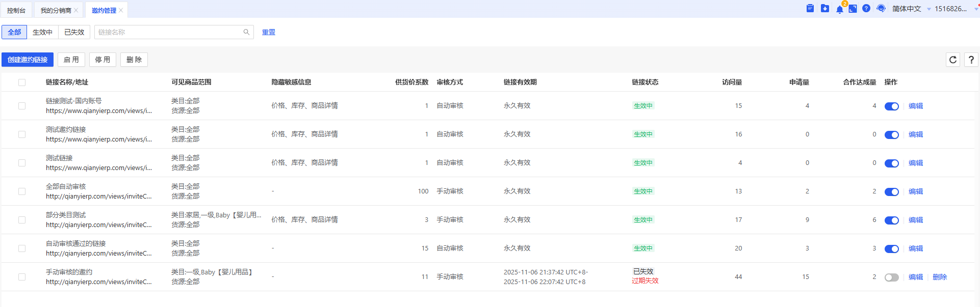This screenshot has width=980, height=307.
Task: Refresh the invitation link table
Action: [953, 60]
